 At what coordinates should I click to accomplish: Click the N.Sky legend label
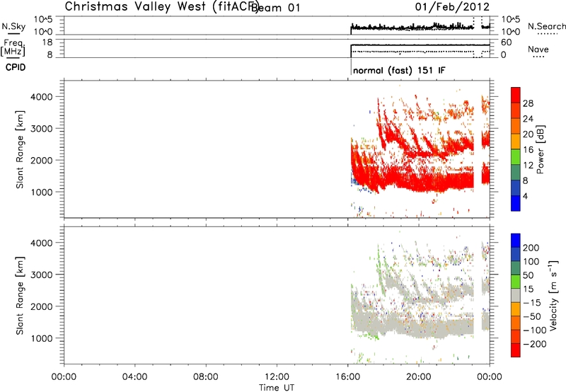pyautogui.click(x=13, y=26)
